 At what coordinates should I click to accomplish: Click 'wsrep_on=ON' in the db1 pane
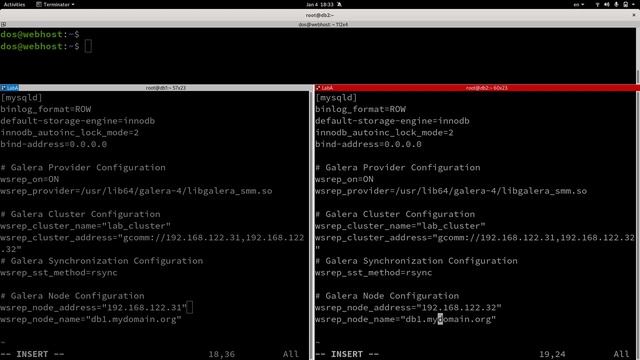click(29, 179)
